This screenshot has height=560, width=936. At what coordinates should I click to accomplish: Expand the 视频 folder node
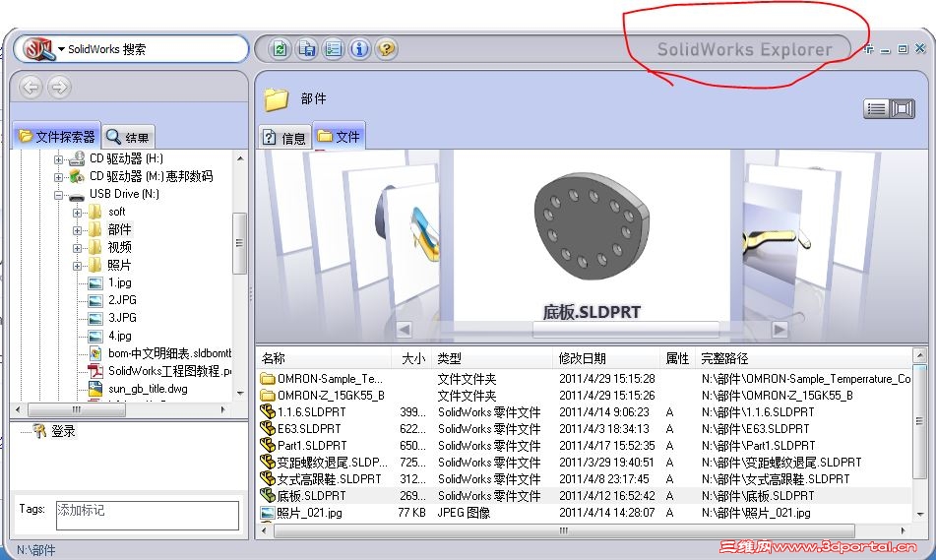click(77, 248)
